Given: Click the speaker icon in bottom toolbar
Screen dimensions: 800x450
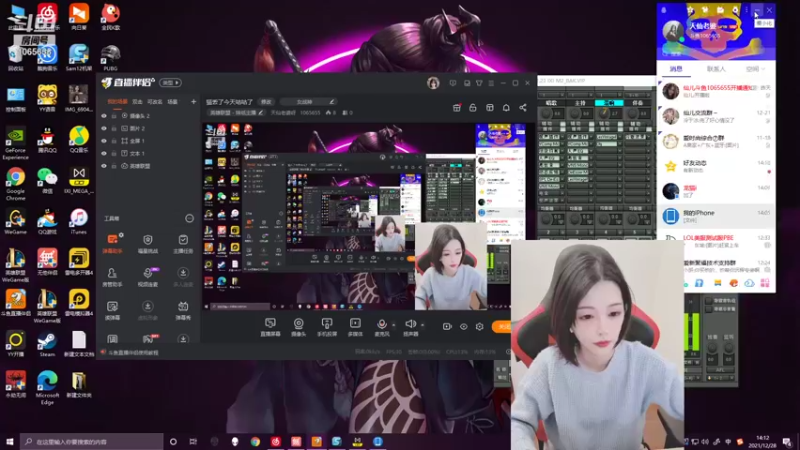Looking at the screenshot, I should pos(410,324).
